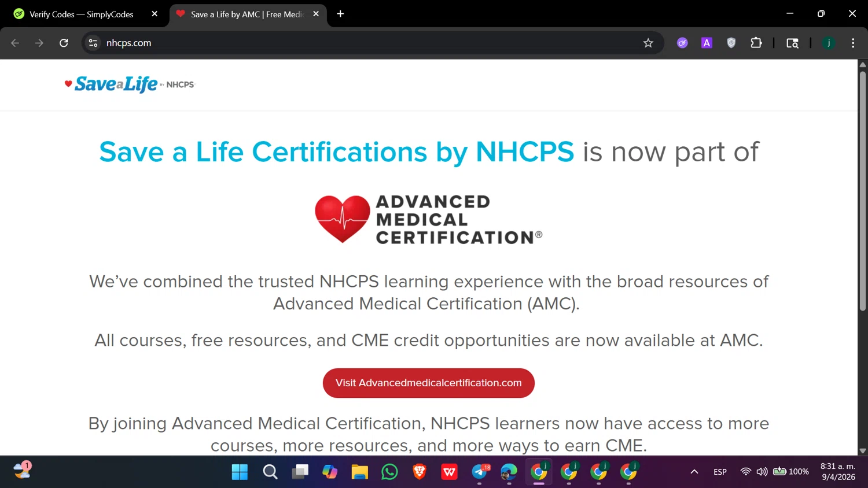
Task: Bookmark this page with the star icon
Action: pos(648,43)
